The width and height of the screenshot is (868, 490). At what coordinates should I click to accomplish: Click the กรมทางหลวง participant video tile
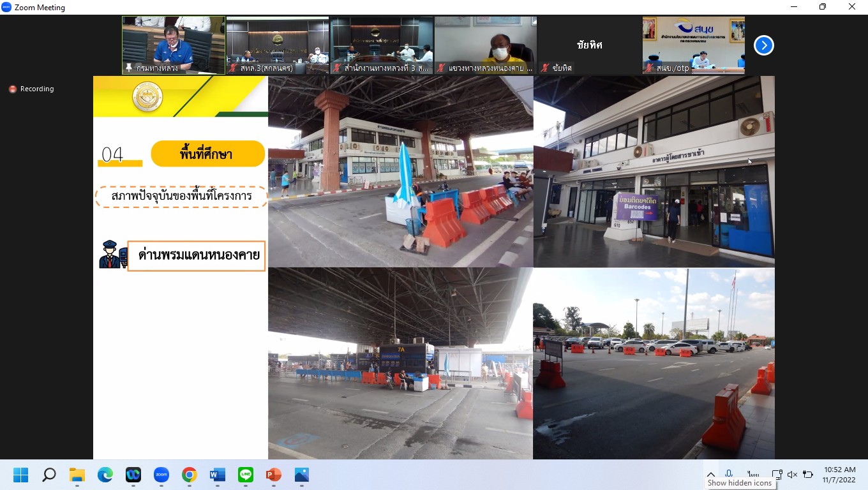(174, 45)
